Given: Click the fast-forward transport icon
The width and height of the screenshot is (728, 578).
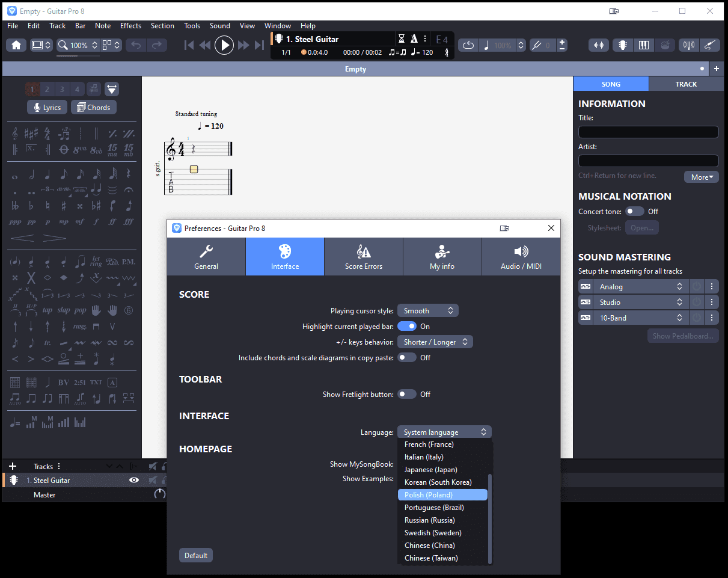Looking at the screenshot, I should click(x=243, y=45).
